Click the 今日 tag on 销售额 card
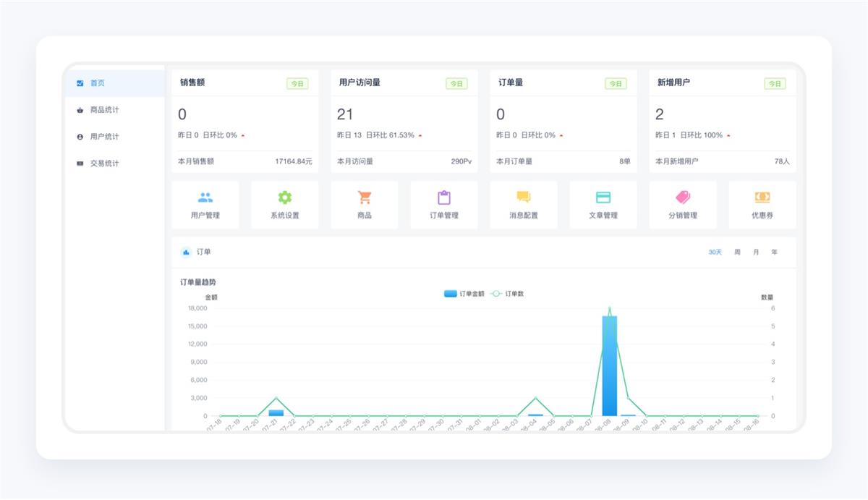868x500 pixels. [x=297, y=84]
